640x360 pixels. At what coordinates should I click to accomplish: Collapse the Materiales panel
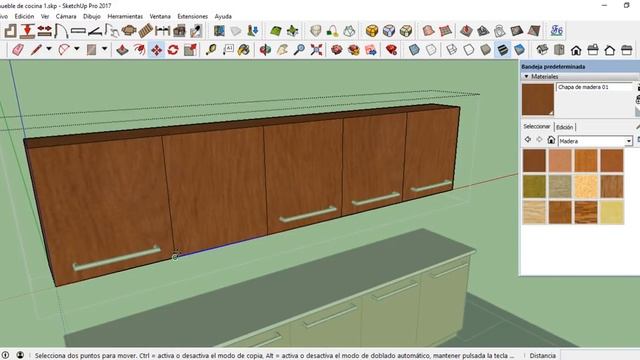pyautogui.click(x=526, y=76)
